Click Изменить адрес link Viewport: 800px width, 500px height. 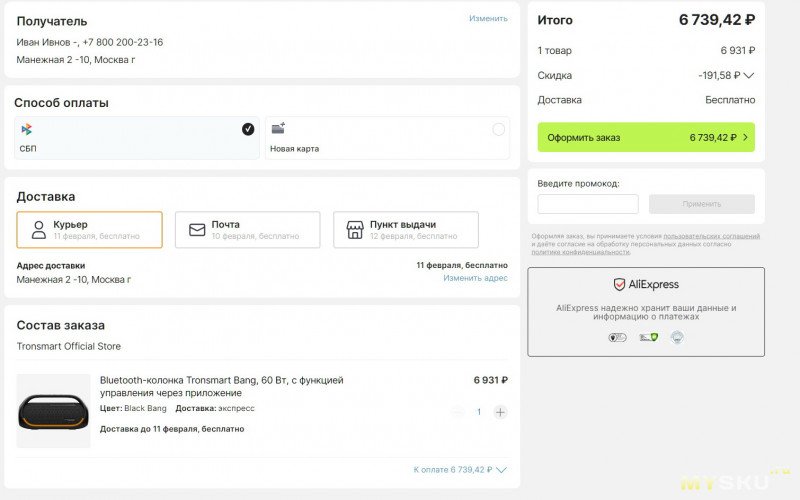475,278
